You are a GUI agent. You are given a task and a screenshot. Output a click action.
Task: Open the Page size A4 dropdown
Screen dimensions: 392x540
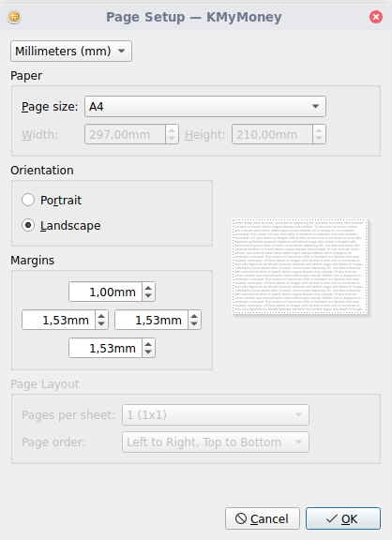click(205, 107)
